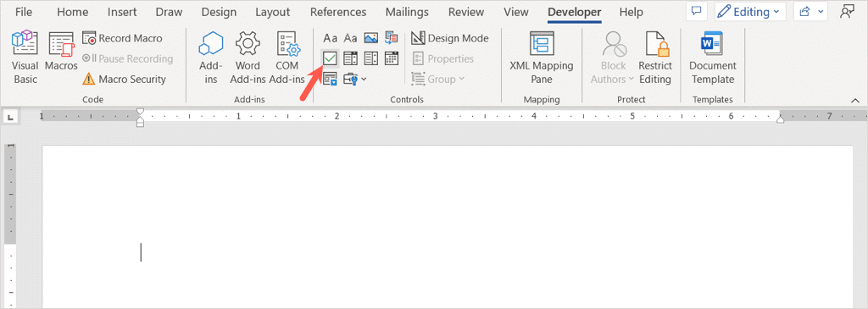Switch to the Layout tab
This screenshot has height=309, width=868.
tap(273, 12)
